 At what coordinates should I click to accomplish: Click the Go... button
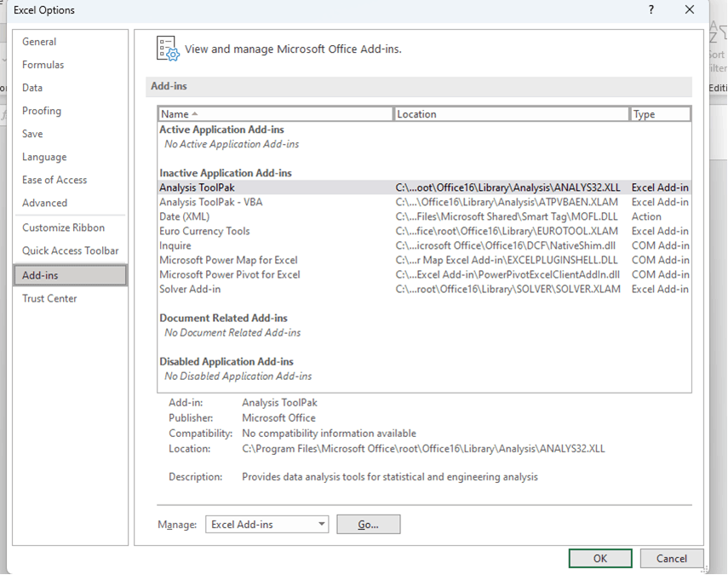[368, 525]
